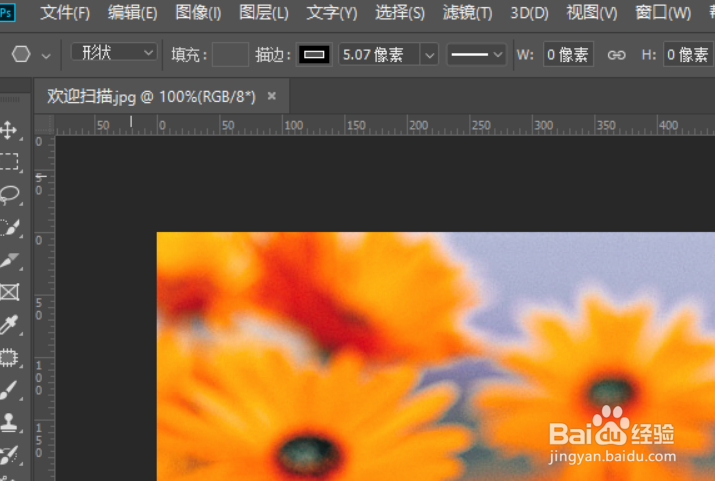Click the ruler origin corner box
The width and height of the screenshot is (715, 481).
point(45,125)
